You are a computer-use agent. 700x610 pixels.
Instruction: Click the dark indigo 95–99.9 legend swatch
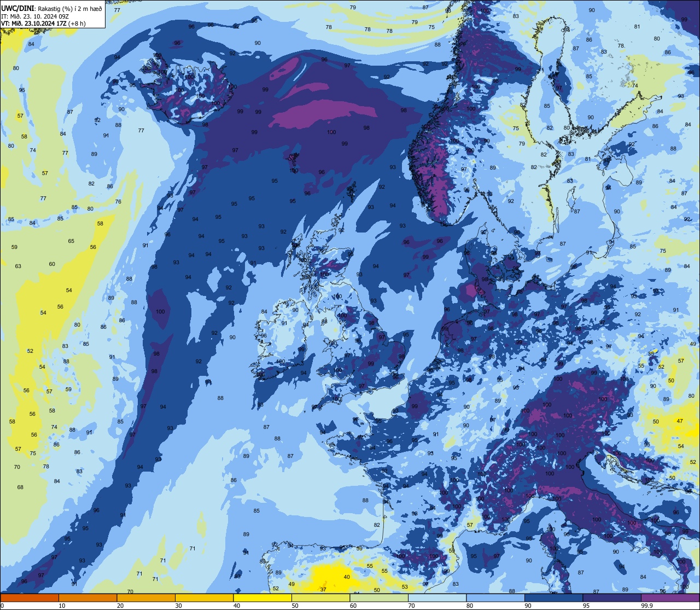coord(612,598)
